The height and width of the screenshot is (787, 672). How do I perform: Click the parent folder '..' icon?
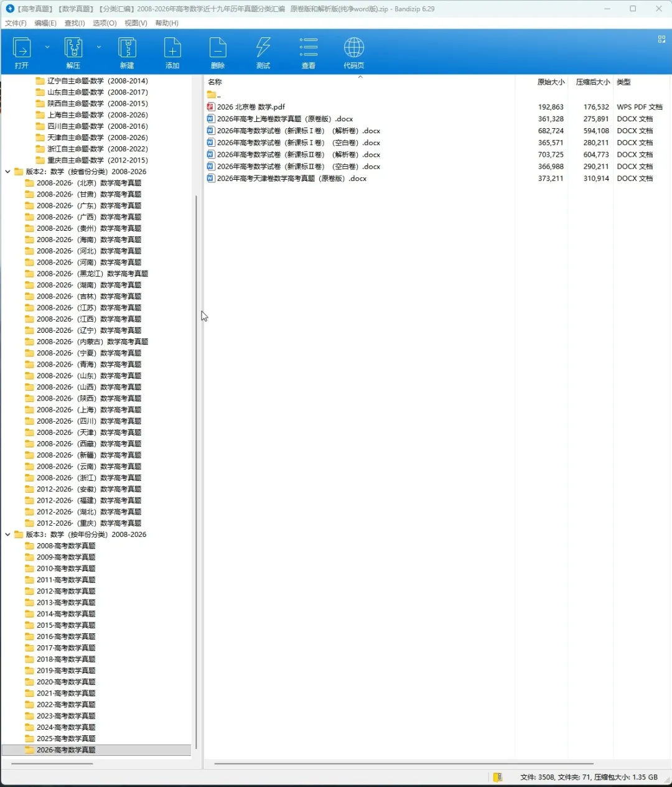click(x=212, y=95)
